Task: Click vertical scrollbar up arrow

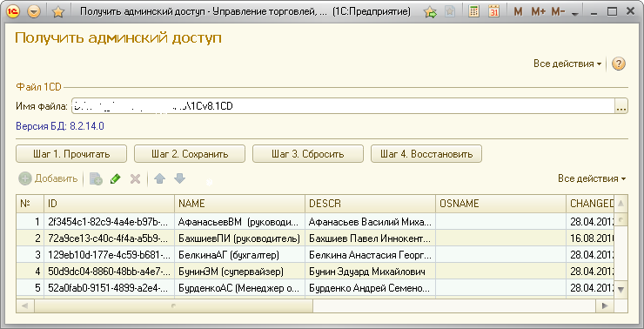Action: pos(621,203)
